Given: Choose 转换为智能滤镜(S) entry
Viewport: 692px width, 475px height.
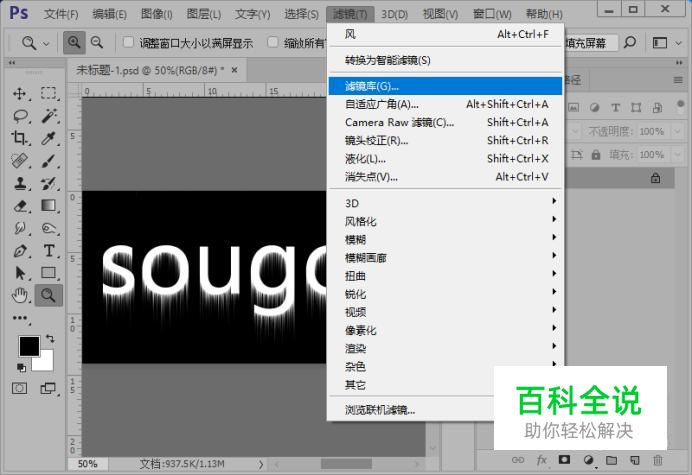Looking at the screenshot, I should [446, 60].
